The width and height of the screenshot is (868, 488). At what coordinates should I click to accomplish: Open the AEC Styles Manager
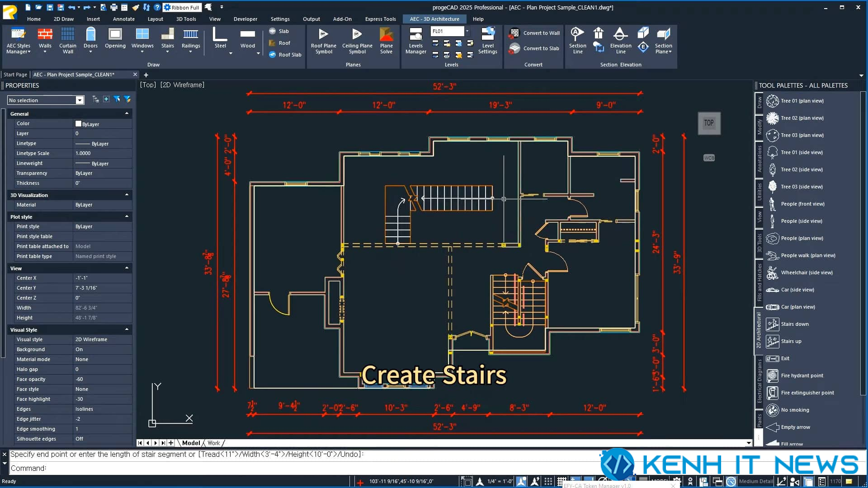tap(18, 41)
